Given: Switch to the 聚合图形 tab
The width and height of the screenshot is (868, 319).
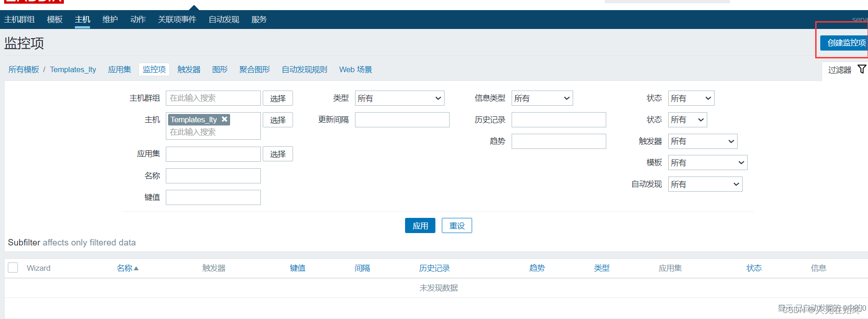Looking at the screenshot, I should (x=254, y=69).
